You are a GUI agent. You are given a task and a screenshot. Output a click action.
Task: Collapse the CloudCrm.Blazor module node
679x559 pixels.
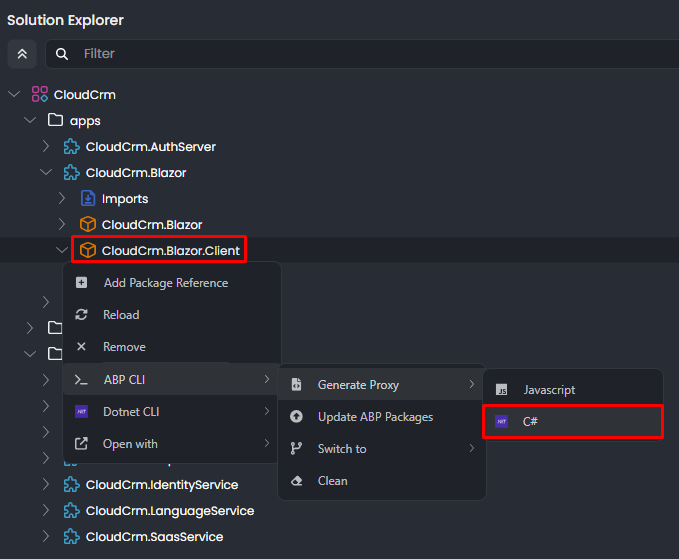click(46, 173)
